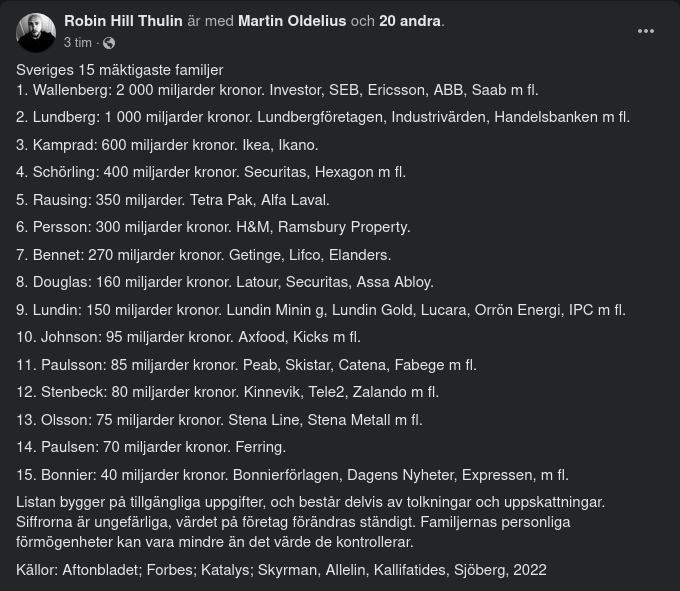The width and height of the screenshot is (680, 591).
Task: Show the '20 andra' tagged people
Action: tap(410, 21)
